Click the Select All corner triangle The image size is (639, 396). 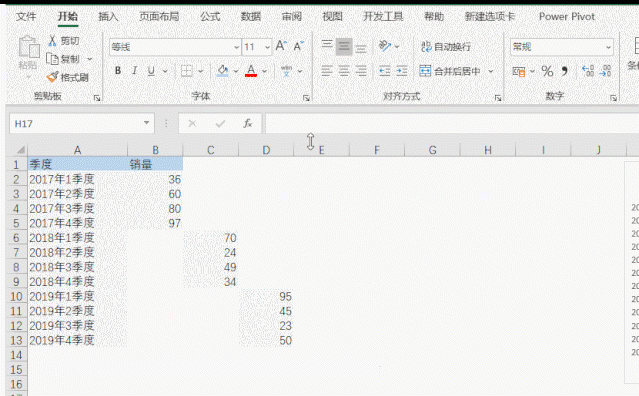20,150
